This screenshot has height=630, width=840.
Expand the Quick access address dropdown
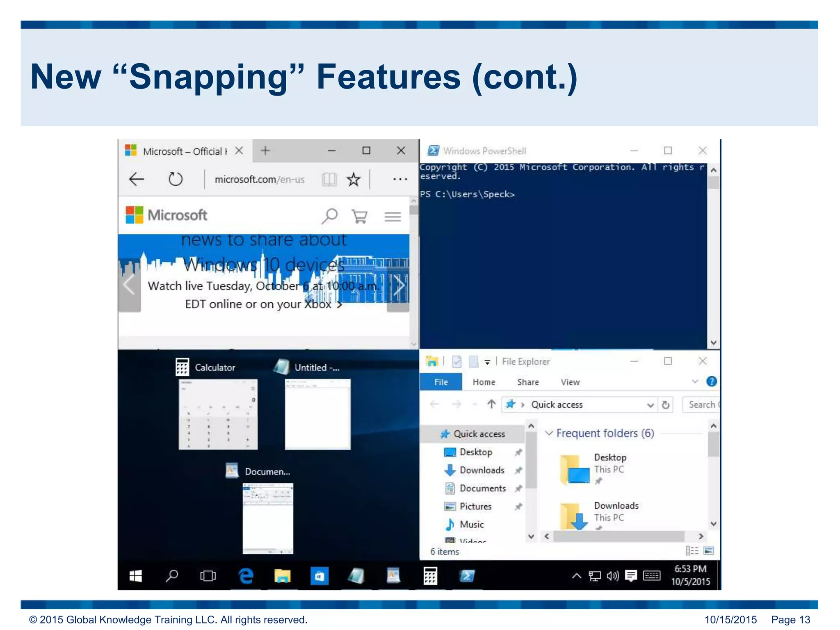pos(650,405)
